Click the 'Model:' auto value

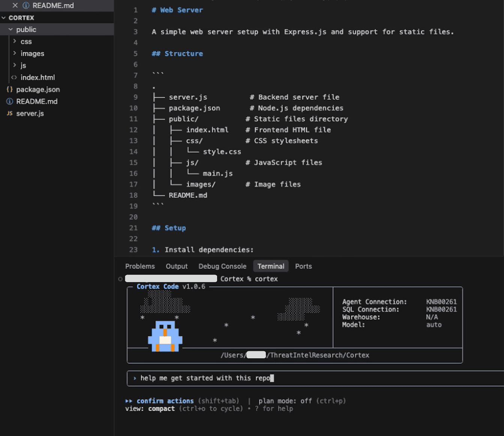click(434, 325)
